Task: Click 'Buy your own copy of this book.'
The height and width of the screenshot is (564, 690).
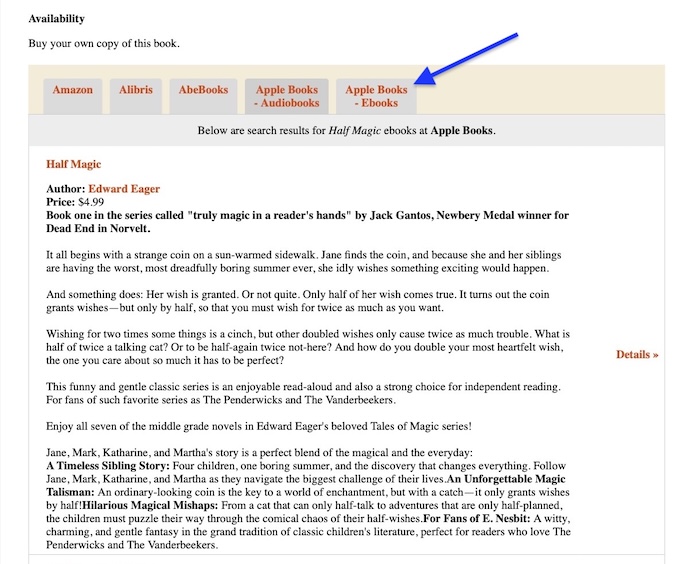Action: 104,44
